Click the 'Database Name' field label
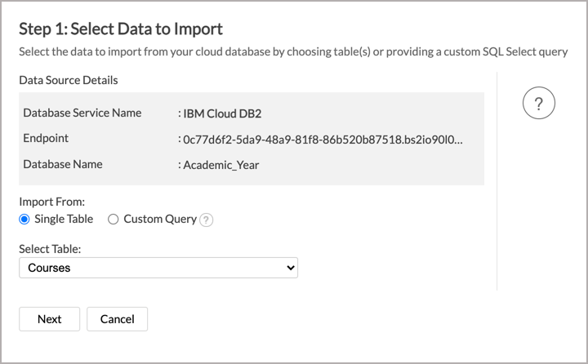The image size is (588, 364). point(63,164)
